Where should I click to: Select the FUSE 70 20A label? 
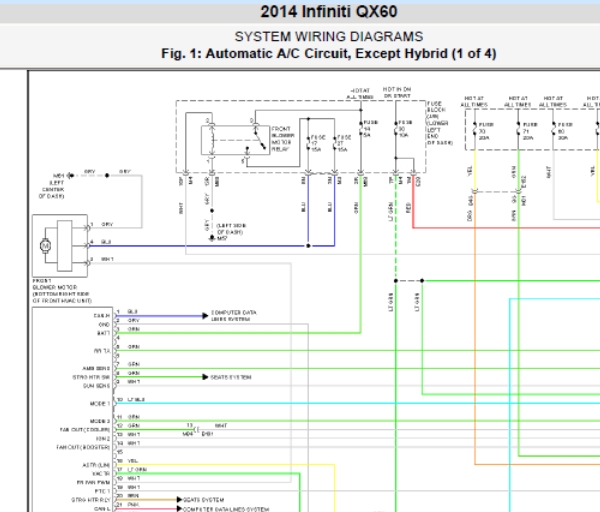[x=486, y=131]
